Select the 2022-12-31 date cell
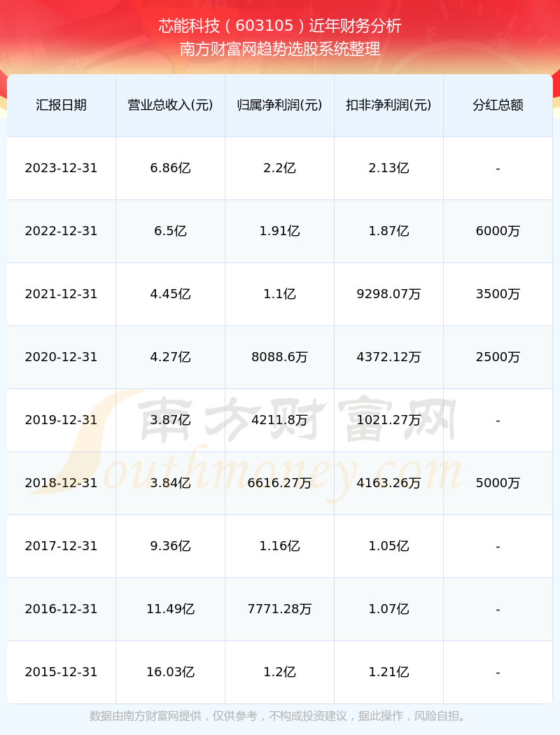Image resolution: width=560 pixels, height=735 pixels. pos(61,231)
